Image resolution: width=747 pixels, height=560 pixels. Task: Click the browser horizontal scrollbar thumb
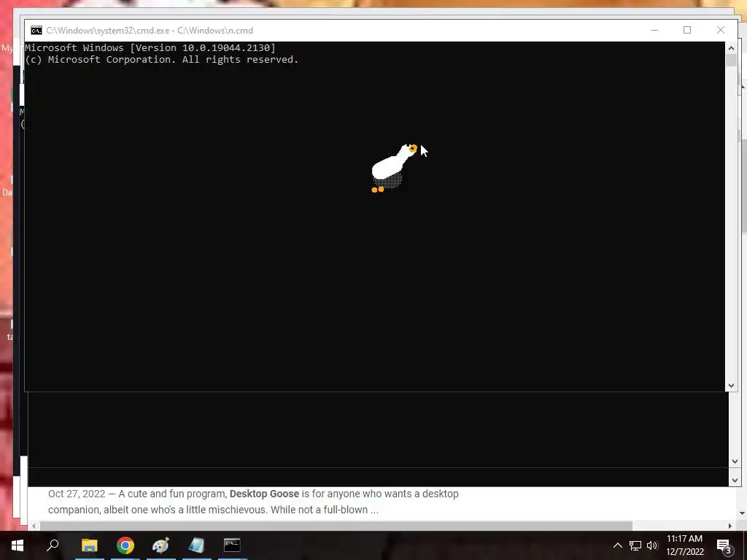(x=336, y=526)
